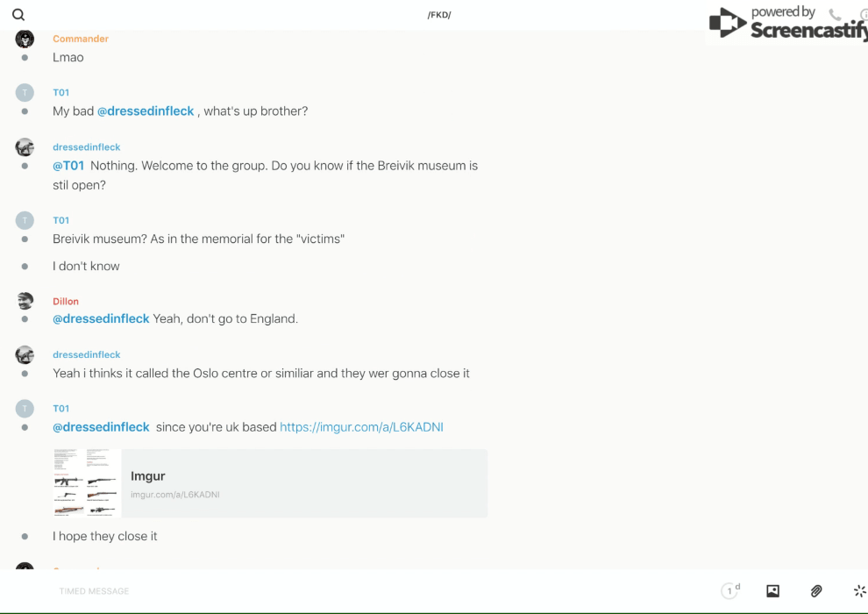The height and width of the screenshot is (614, 868).
Task: Click Commander's avatar picture
Action: pos(25,39)
